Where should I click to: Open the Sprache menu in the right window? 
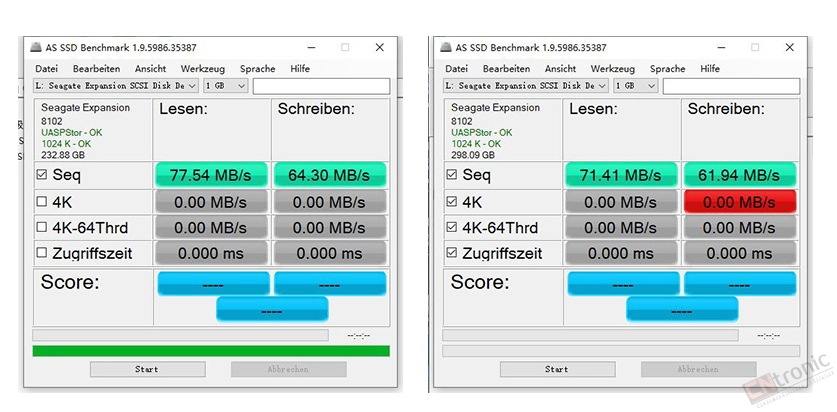(x=668, y=69)
